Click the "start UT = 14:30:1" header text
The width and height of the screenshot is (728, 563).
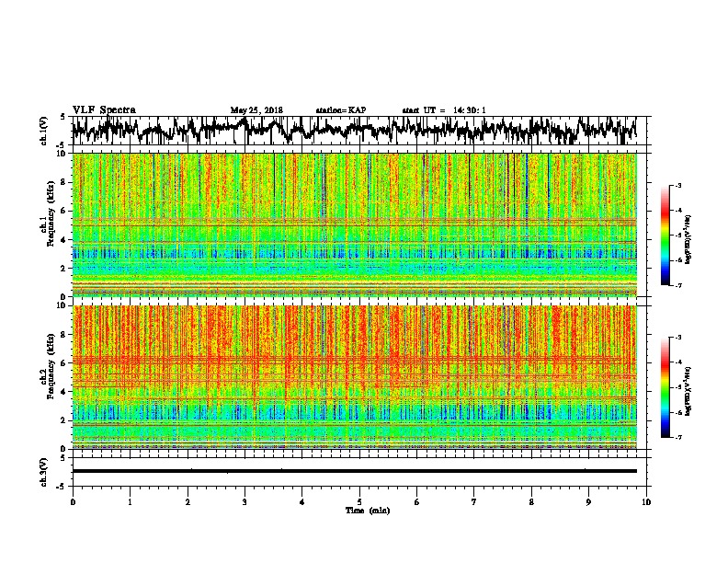(444, 110)
